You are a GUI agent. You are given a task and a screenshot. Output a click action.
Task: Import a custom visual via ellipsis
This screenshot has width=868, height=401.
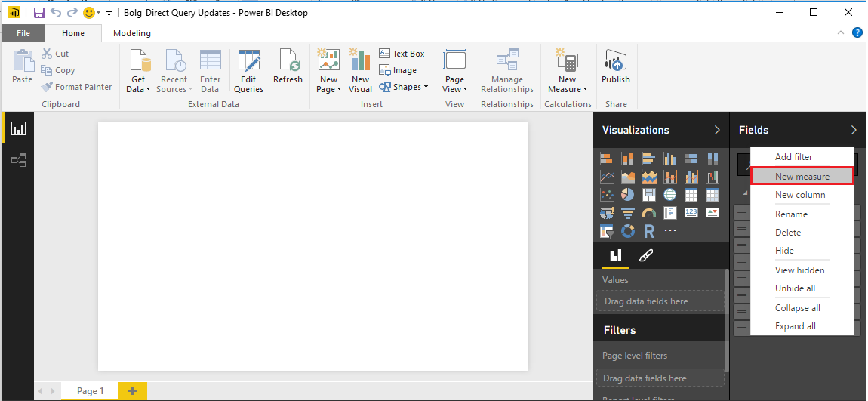point(669,230)
